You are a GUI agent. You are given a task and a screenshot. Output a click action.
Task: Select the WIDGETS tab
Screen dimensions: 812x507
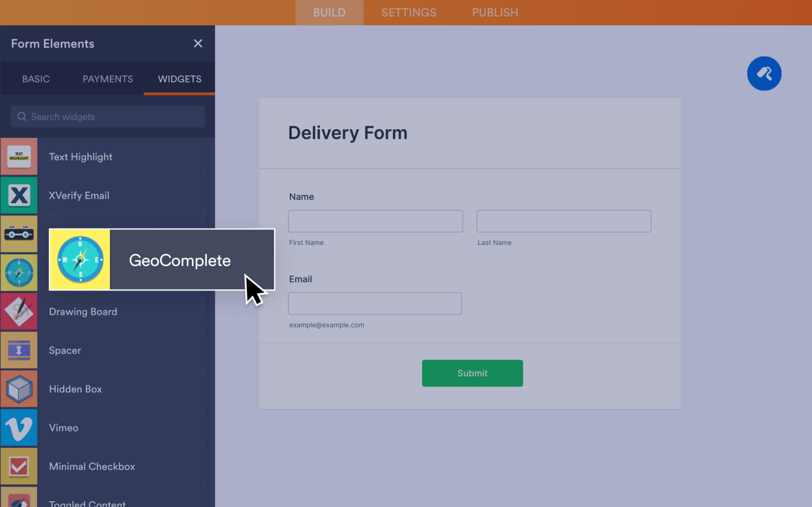[x=179, y=79]
